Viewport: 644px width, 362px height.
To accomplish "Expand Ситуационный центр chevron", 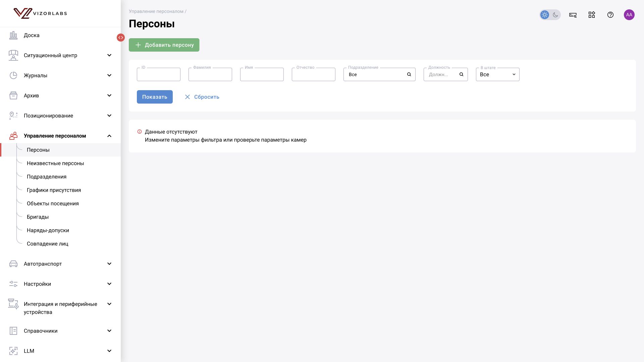I will [x=109, y=55].
